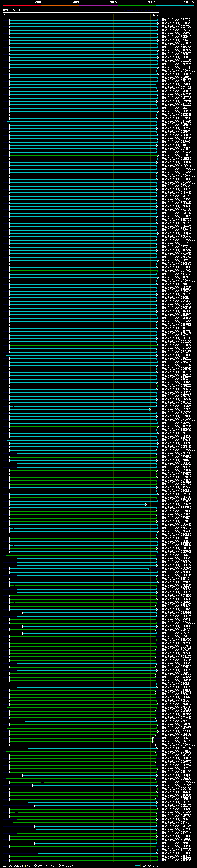Click label UniRef100_P05736

click(177, 494)
